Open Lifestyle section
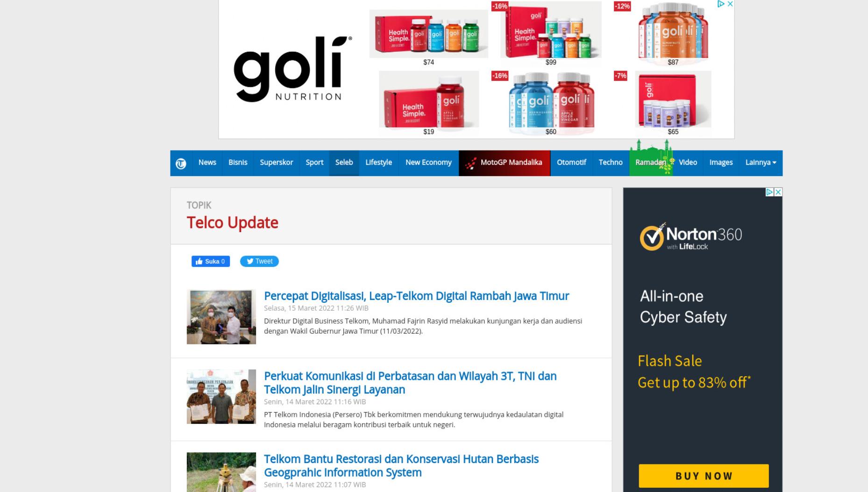Screen dimensions: 868x492 [x=378, y=163]
